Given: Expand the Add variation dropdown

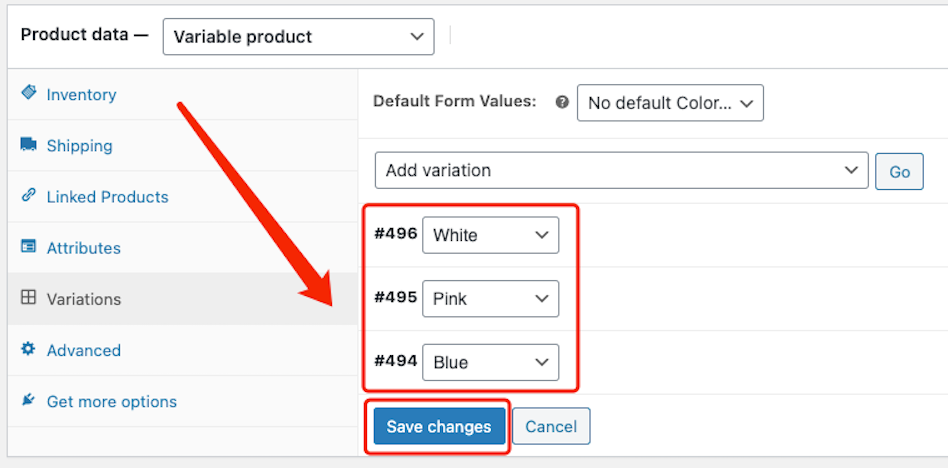Looking at the screenshot, I should (x=622, y=171).
